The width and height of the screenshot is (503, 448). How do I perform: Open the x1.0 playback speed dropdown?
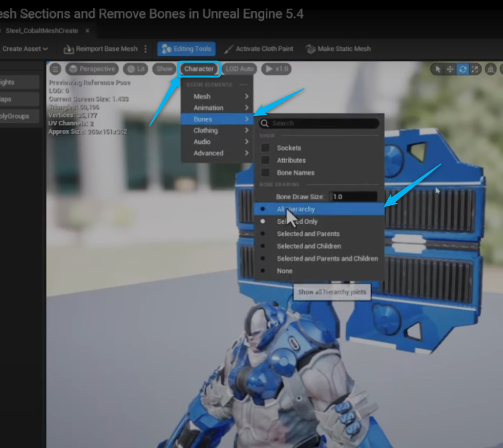tap(277, 69)
